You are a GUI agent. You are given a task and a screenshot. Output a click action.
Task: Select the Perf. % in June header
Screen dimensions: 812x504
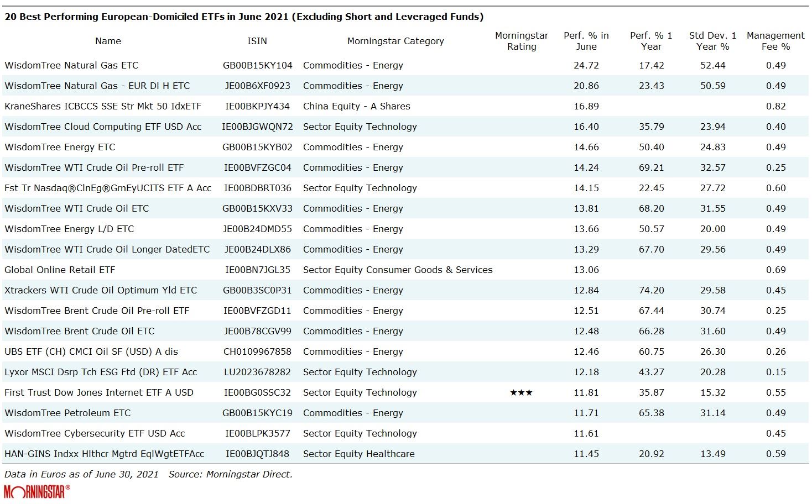[586, 41]
